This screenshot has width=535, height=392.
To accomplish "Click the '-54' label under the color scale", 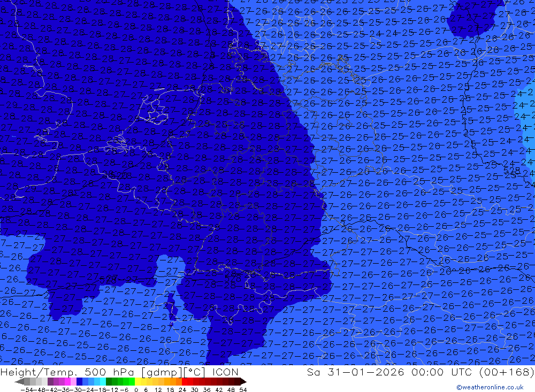I will point(27,390).
